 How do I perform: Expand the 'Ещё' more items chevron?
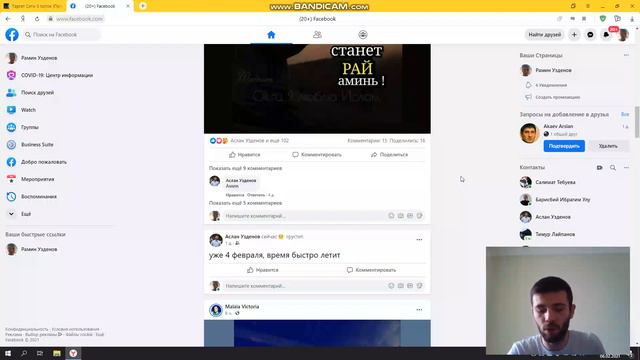(11, 214)
